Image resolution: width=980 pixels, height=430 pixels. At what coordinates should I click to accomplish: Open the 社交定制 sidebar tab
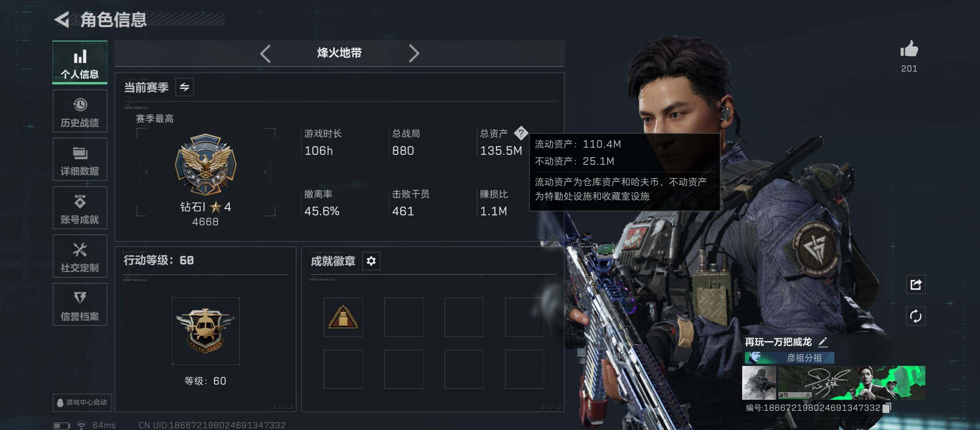point(80,256)
